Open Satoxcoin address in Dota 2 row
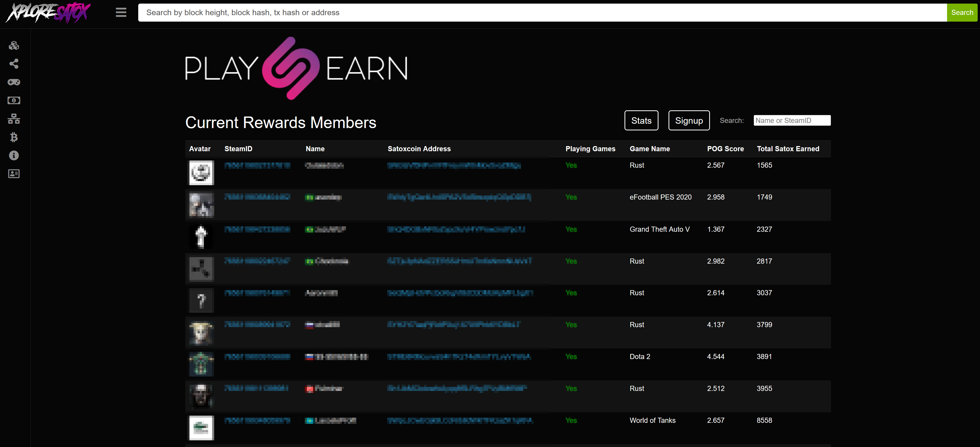The image size is (980, 447). (x=459, y=356)
